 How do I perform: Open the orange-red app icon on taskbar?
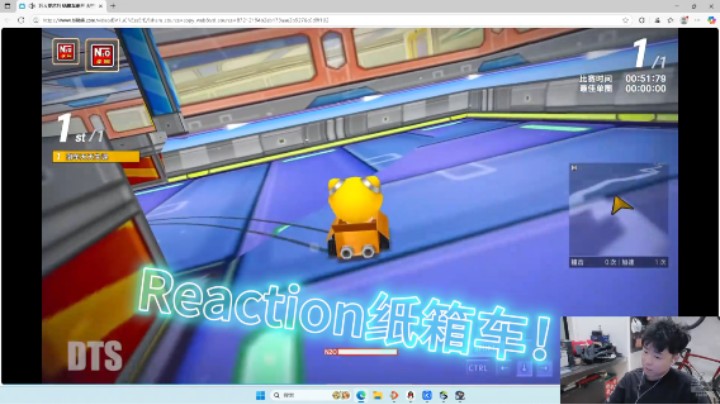point(394,395)
